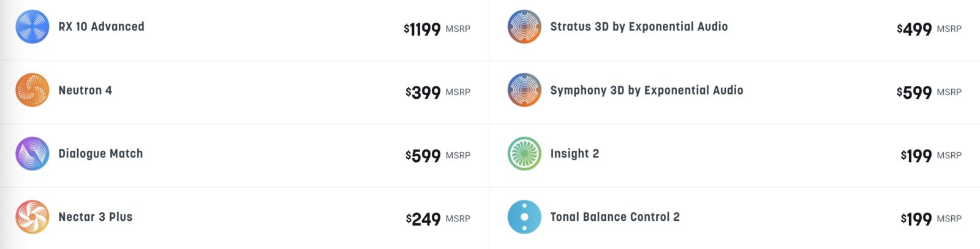The height and width of the screenshot is (249, 980).
Task: Click the Nectar 3 Plus icon
Action: click(32, 216)
